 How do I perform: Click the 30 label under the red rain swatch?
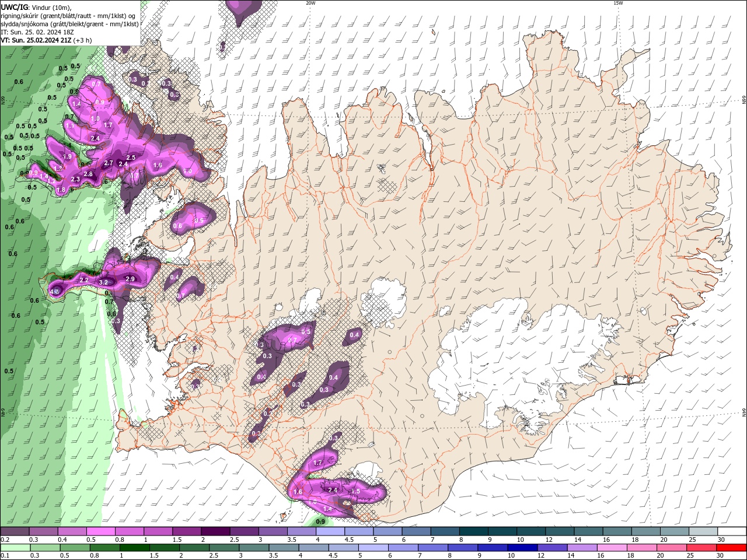721,556
